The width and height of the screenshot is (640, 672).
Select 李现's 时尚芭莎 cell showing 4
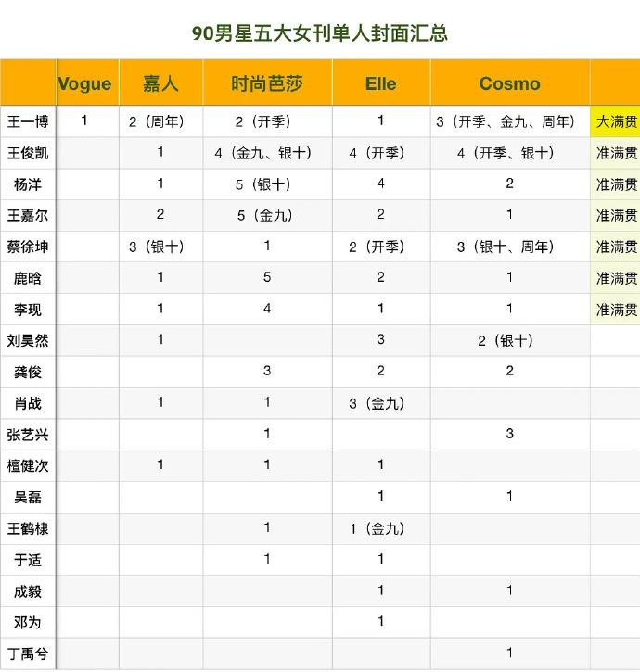coord(267,309)
